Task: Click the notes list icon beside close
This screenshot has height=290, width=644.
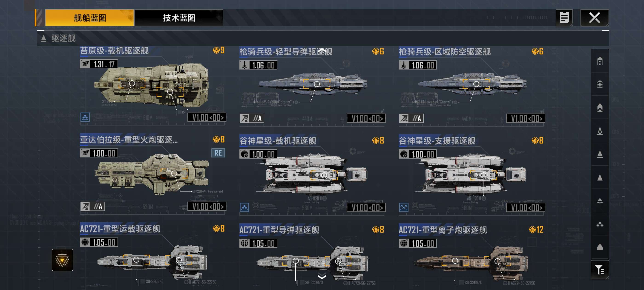Action: pos(564,18)
